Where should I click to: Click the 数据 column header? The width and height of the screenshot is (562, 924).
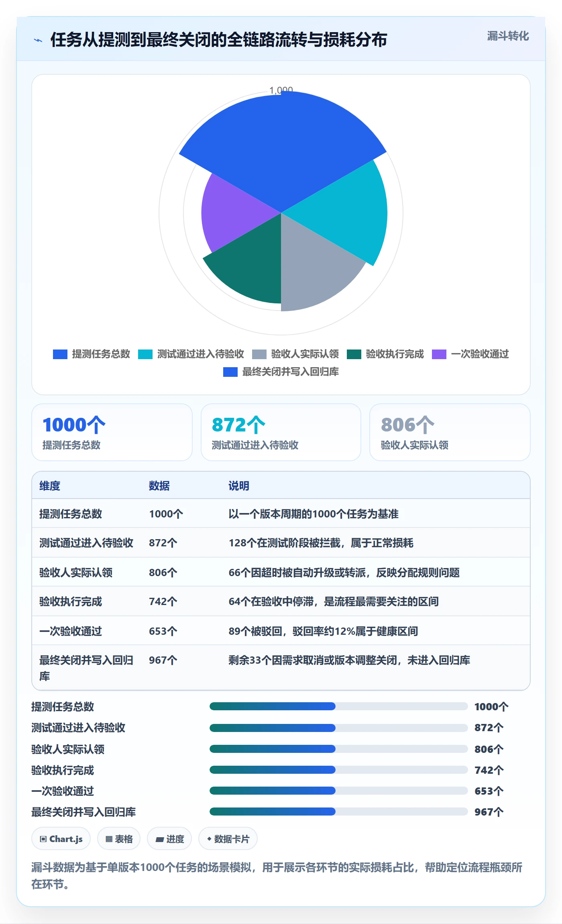(159, 486)
